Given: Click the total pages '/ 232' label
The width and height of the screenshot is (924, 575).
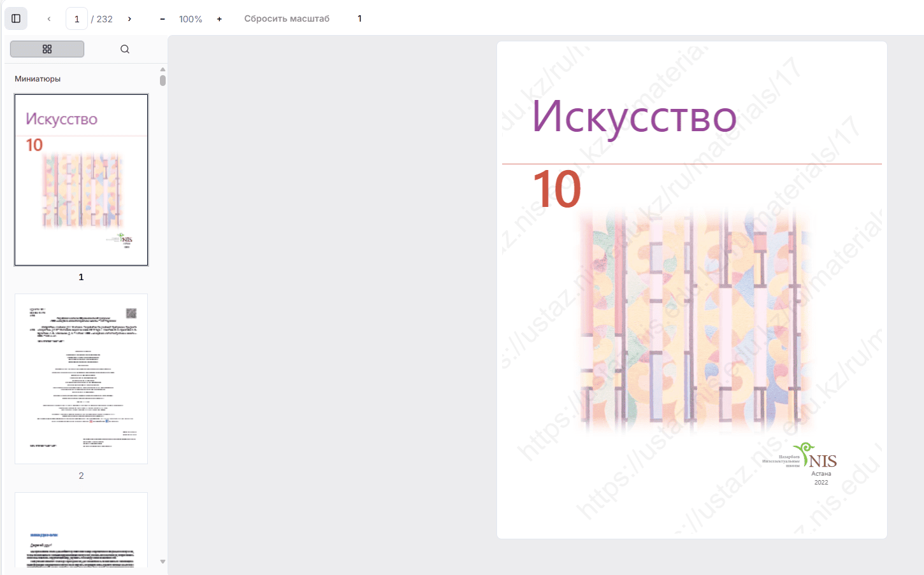Looking at the screenshot, I should 102,19.
